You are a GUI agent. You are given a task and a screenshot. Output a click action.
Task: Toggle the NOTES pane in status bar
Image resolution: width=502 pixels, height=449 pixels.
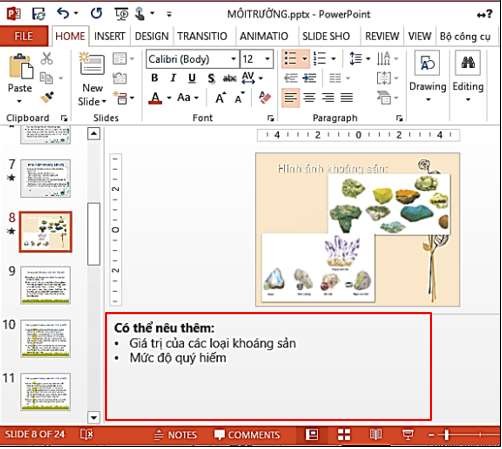click(x=176, y=435)
